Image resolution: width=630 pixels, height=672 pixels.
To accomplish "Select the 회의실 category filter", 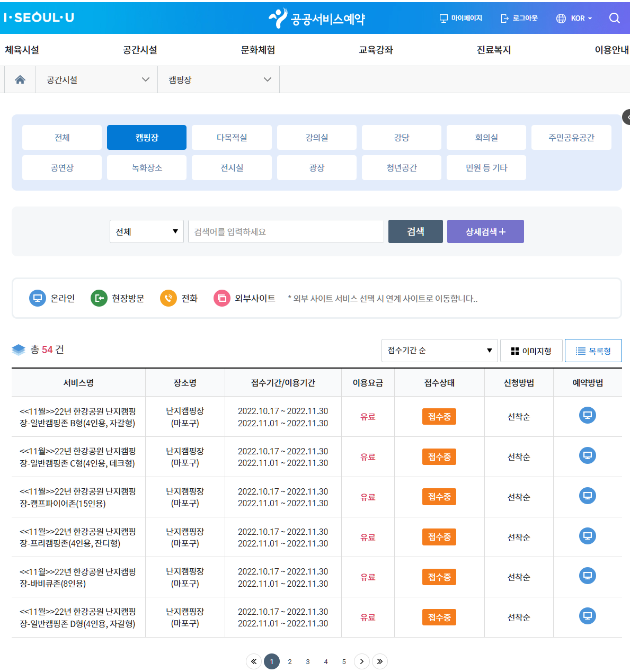I will pos(486,138).
